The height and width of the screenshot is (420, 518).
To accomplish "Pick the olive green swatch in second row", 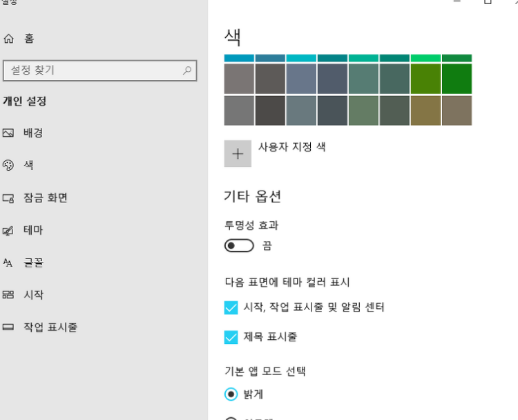I will pyautogui.click(x=425, y=79).
